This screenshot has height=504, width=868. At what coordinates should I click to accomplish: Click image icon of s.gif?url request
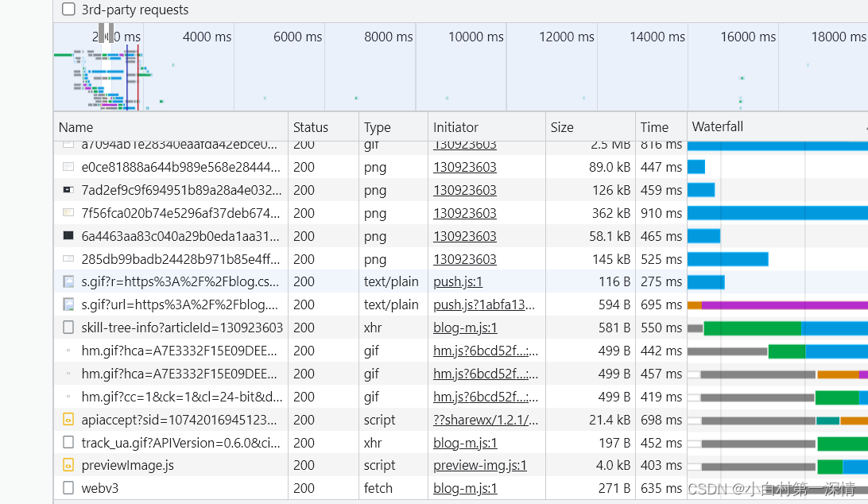(x=68, y=304)
